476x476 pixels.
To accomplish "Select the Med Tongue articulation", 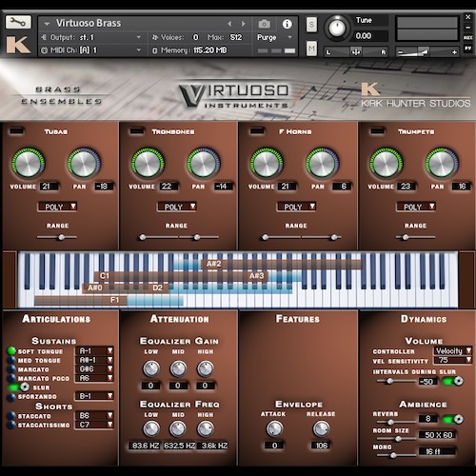I will click(11, 360).
